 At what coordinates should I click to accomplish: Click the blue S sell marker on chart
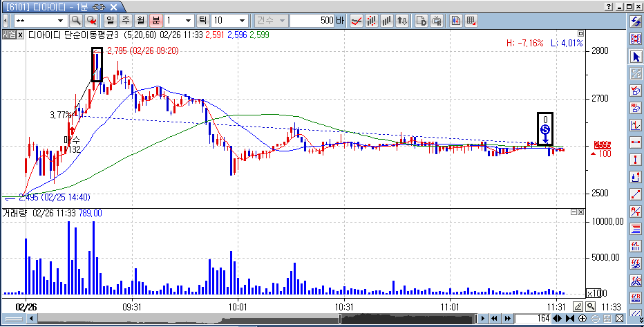pyautogui.click(x=545, y=129)
